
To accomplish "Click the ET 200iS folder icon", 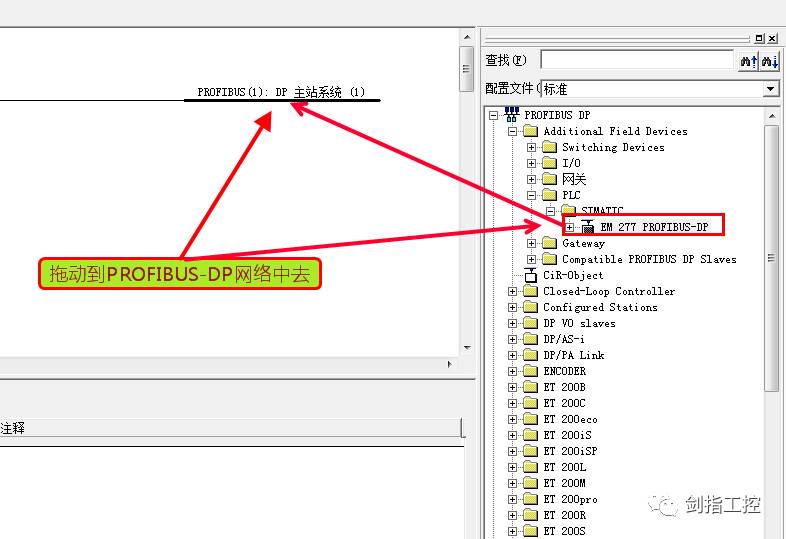I will 530,435.
